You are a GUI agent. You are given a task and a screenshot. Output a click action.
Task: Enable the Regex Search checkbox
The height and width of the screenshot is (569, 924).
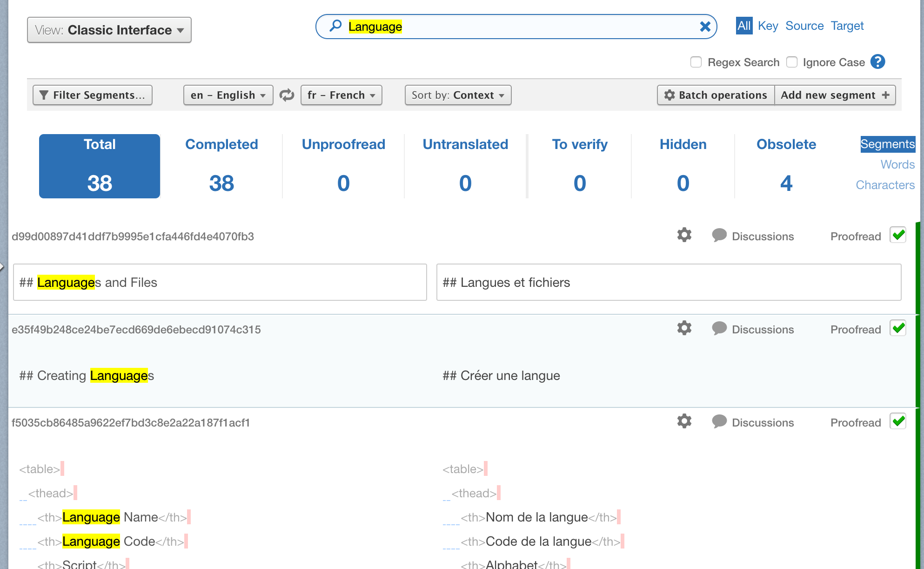(x=696, y=62)
